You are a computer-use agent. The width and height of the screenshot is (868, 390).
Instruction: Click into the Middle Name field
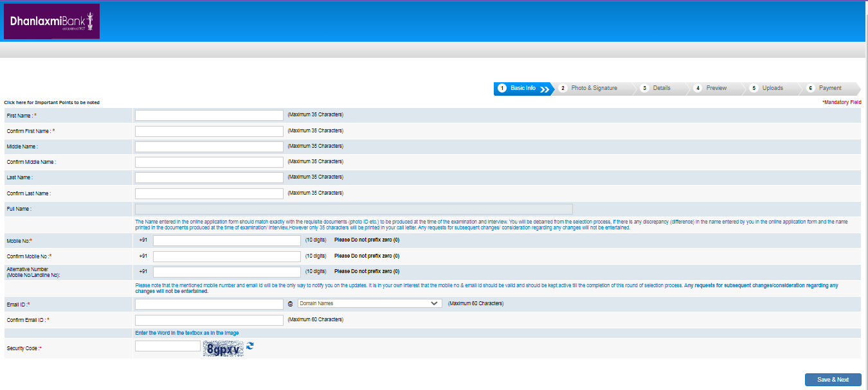209,146
